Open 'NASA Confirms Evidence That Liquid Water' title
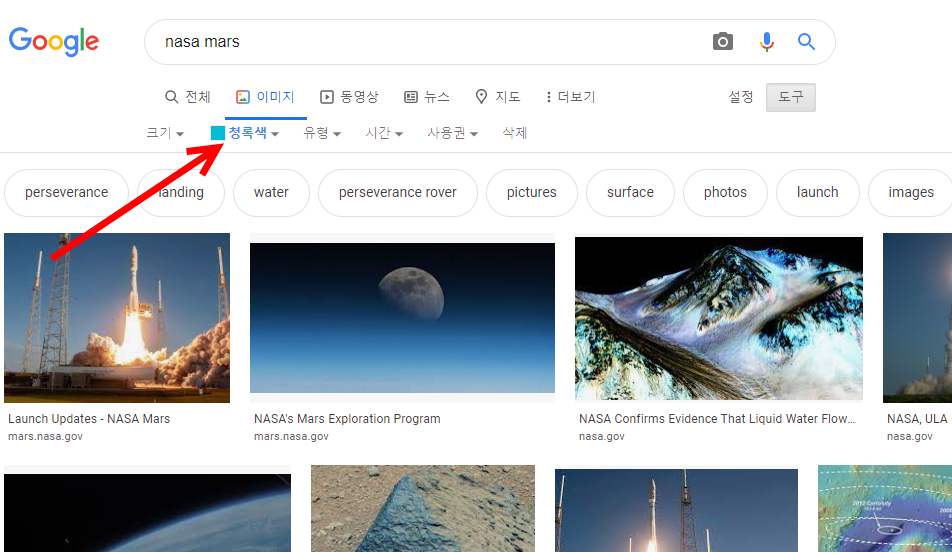Viewport: 952px width, 552px height. click(x=717, y=419)
